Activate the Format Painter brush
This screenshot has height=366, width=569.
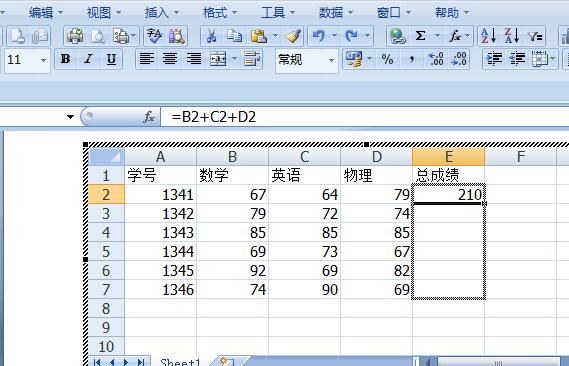(293, 36)
